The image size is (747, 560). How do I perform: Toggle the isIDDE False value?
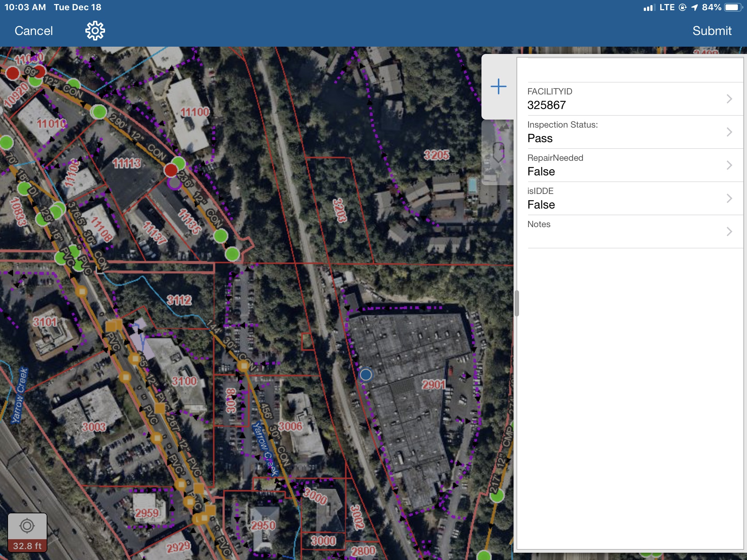coord(541,205)
